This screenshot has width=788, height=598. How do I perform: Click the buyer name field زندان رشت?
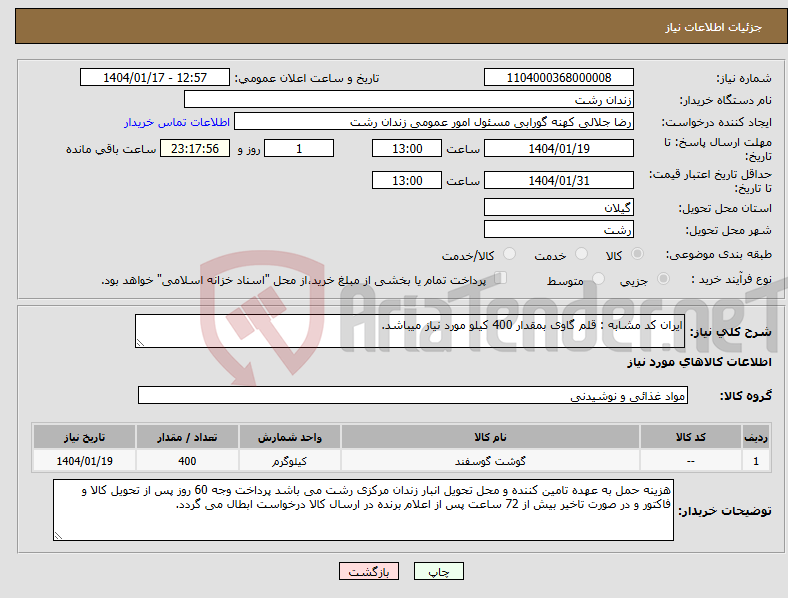(x=409, y=99)
